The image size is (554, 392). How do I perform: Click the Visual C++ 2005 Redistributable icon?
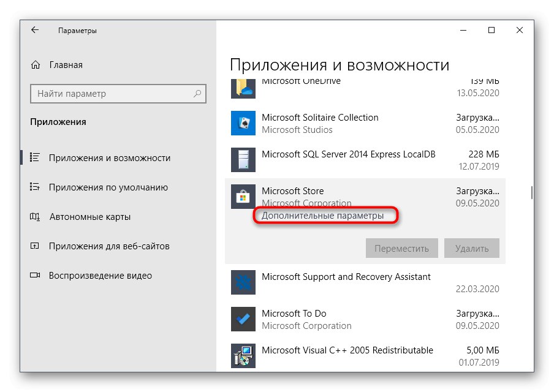[x=243, y=356]
